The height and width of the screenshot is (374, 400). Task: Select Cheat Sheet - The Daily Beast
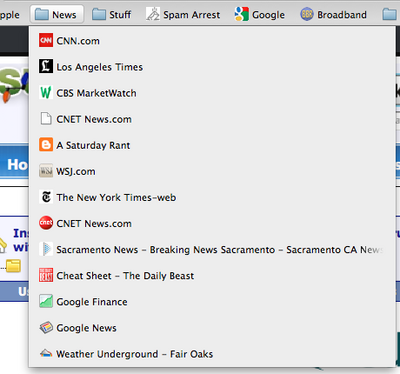click(x=212, y=275)
